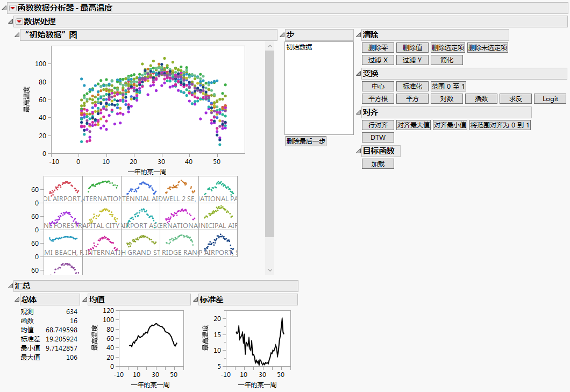570x392 pixels.
Task: Collapse the "初始数据"图 section triangle
Action: pos(16,35)
